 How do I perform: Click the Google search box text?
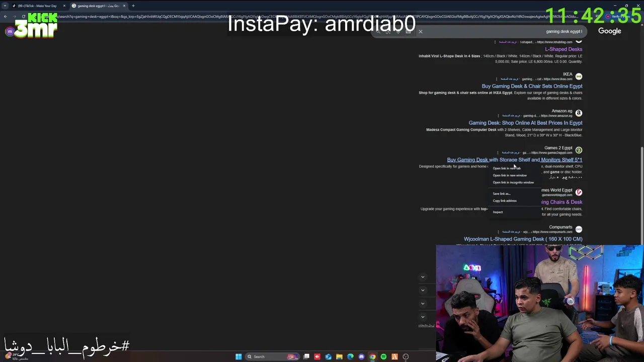[x=564, y=32]
